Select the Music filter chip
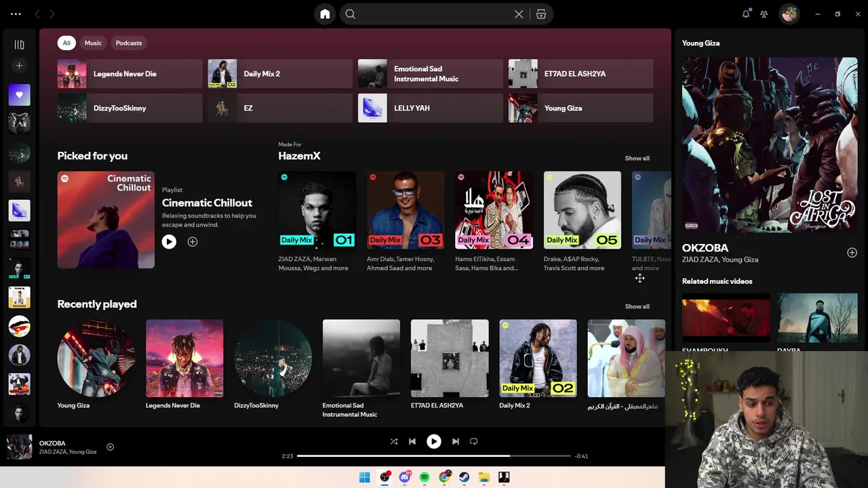 click(x=93, y=43)
